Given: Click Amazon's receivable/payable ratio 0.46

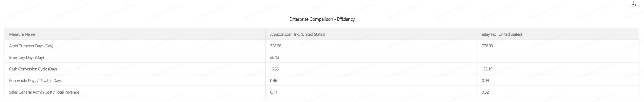Looking at the screenshot, I should coord(274,80).
